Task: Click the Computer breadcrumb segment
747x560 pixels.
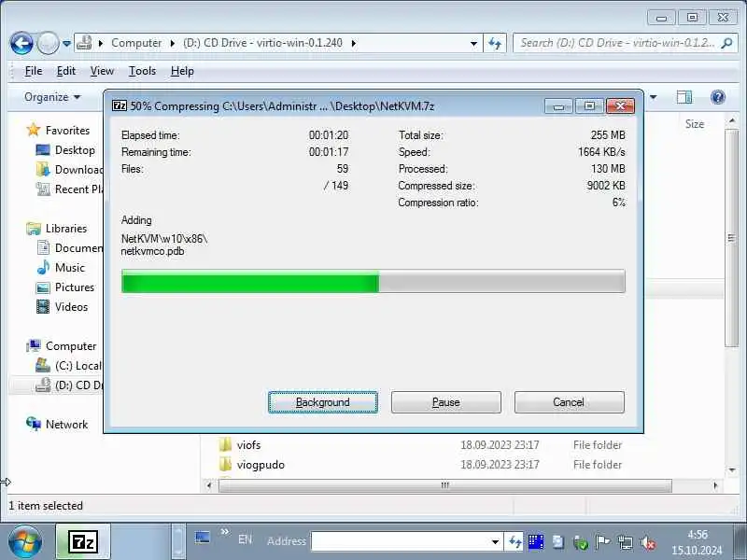Action: click(x=136, y=43)
